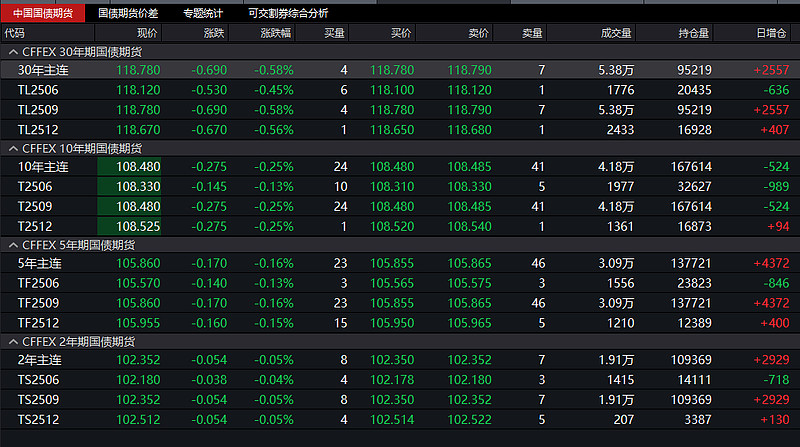Select the TF2506 contract row

tap(400, 283)
